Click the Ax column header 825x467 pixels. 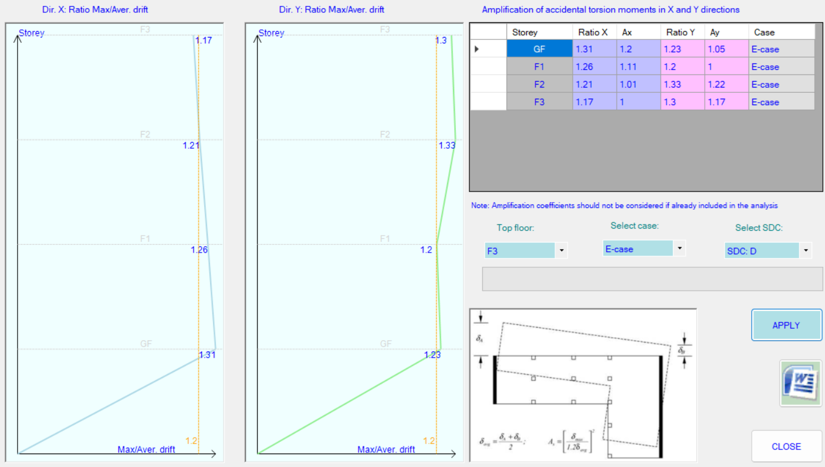click(x=639, y=32)
